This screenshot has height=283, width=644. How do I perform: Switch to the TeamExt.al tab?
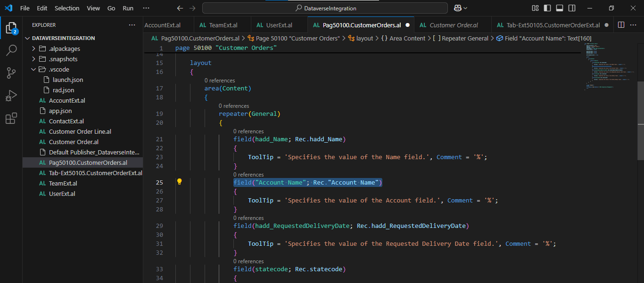pos(218,25)
